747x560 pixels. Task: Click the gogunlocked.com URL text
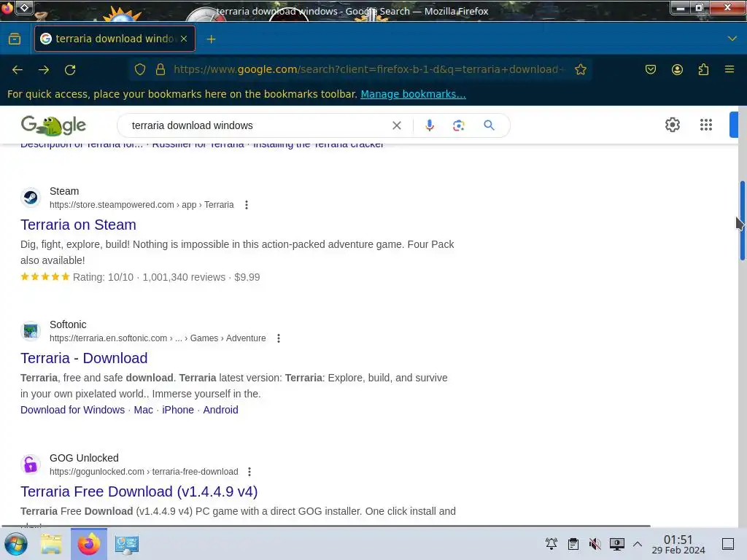click(x=144, y=472)
